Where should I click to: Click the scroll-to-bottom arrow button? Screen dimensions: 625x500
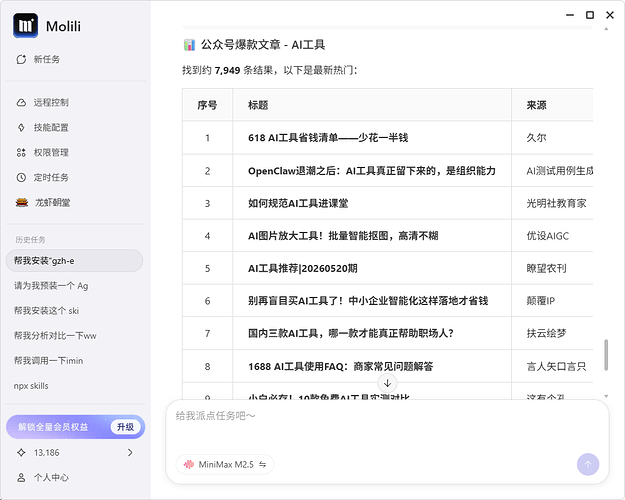tap(387, 383)
